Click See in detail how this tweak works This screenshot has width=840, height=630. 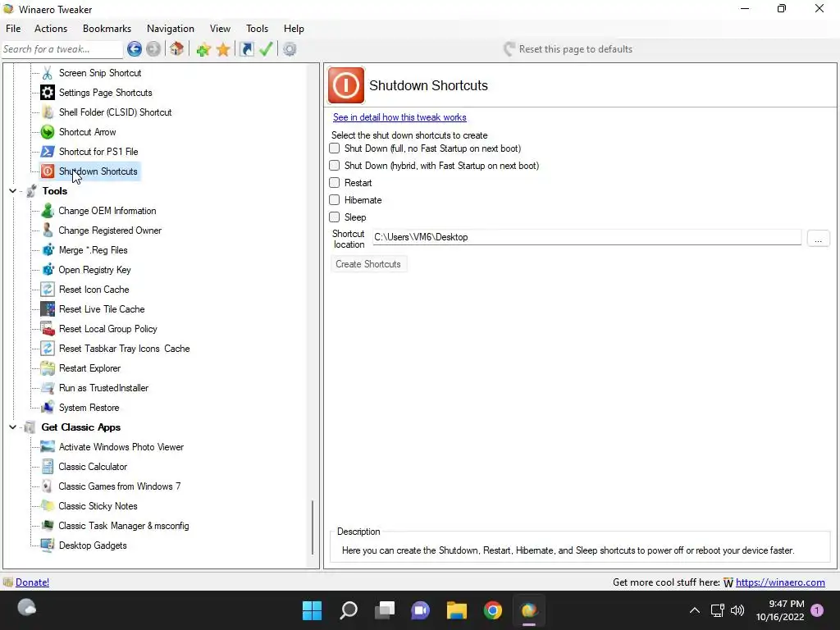tap(399, 117)
